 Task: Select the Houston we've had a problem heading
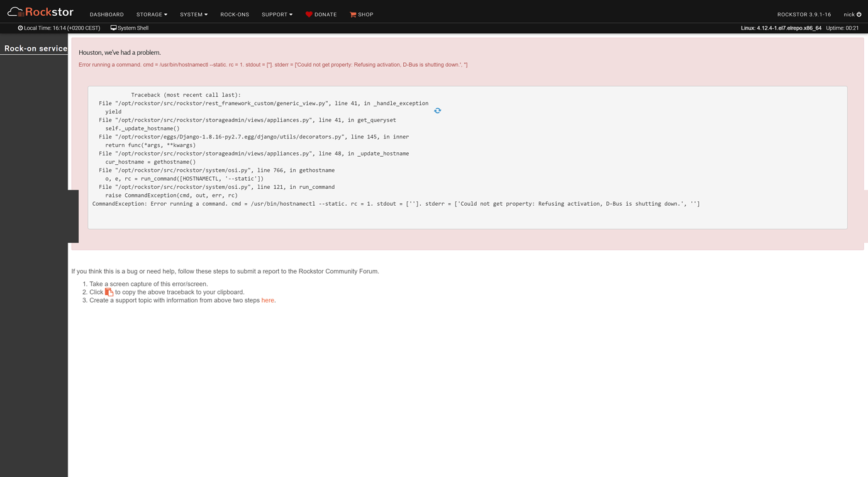pyautogui.click(x=120, y=52)
